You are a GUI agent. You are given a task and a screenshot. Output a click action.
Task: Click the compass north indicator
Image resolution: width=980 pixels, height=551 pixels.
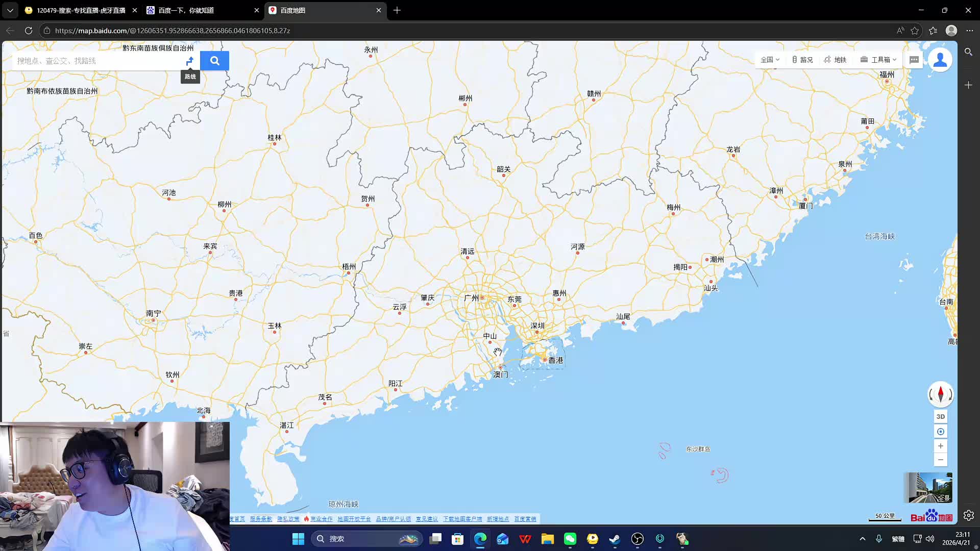(x=940, y=394)
